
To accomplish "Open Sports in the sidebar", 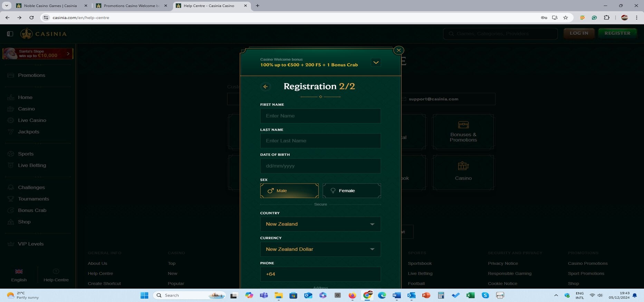I will pos(26,154).
